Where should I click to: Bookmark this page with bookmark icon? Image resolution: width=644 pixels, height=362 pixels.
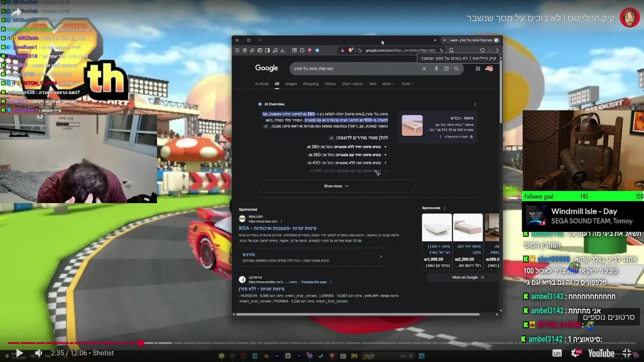(451, 50)
